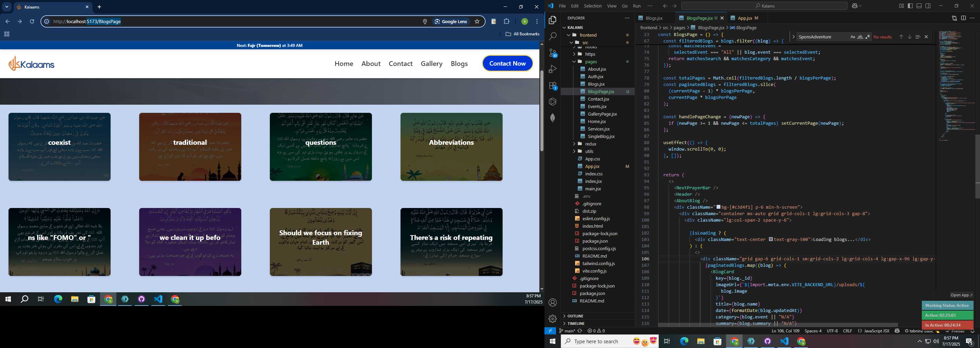Switch to the Blogs.jsx editor tab
The height and width of the screenshot is (348, 980).
pos(654,18)
